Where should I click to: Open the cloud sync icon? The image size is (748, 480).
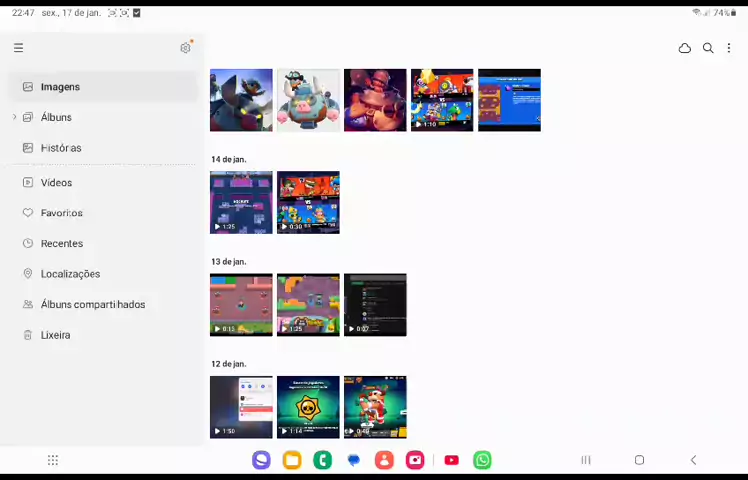point(684,48)
